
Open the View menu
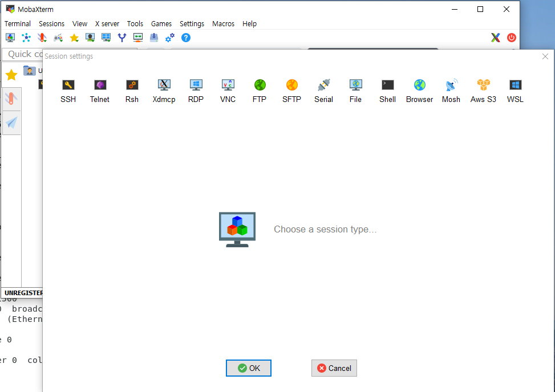click(80, 24)
